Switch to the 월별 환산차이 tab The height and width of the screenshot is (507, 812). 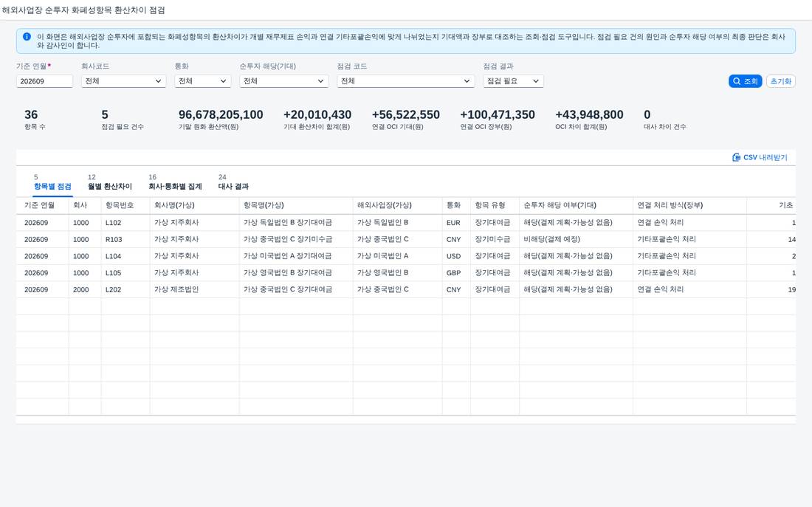(110, 182)
